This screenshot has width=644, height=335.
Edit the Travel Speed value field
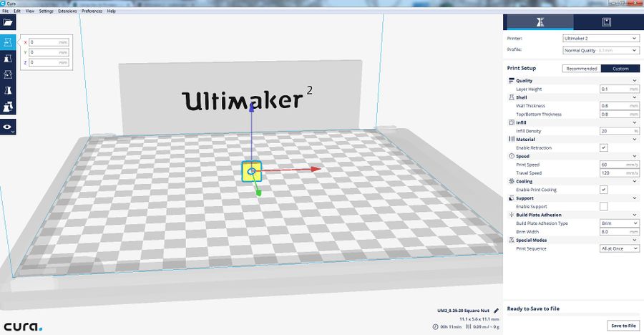(620, 173)
